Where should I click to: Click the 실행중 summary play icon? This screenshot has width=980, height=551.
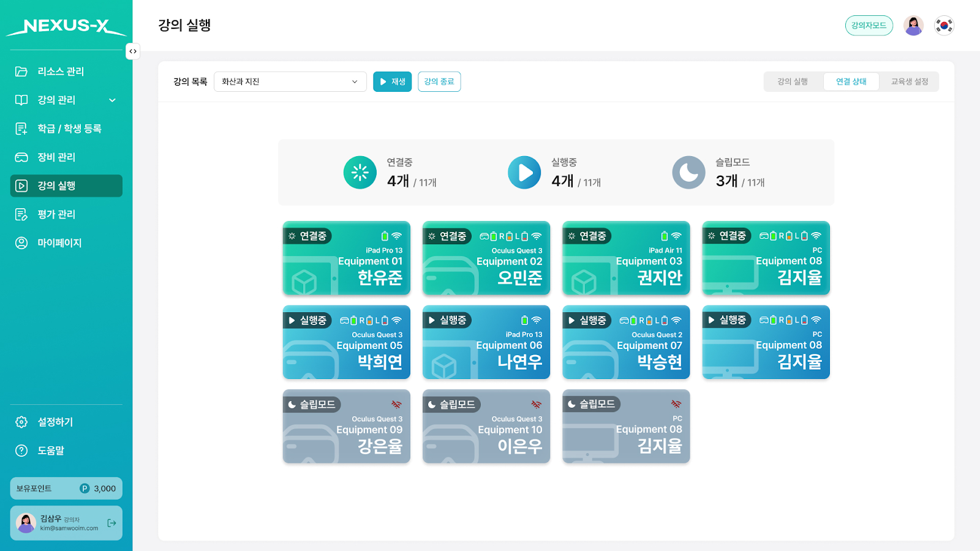pos(524,173)
